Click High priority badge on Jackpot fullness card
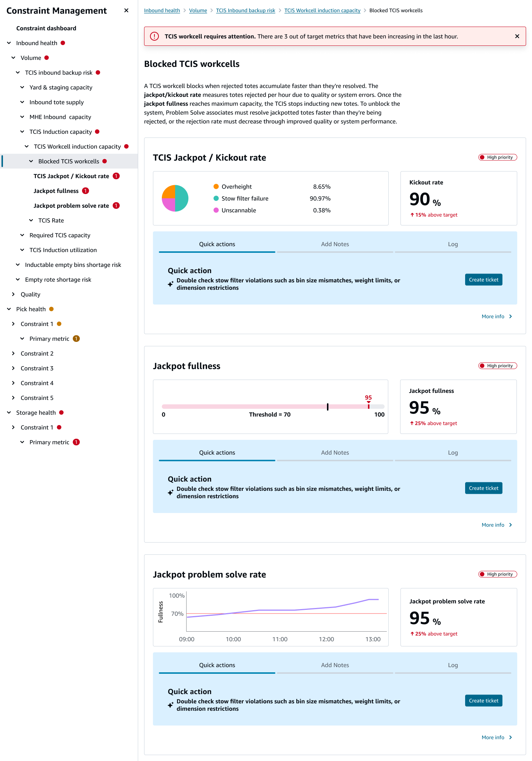This screenshot has width=532, height=761. pos(497,366)
